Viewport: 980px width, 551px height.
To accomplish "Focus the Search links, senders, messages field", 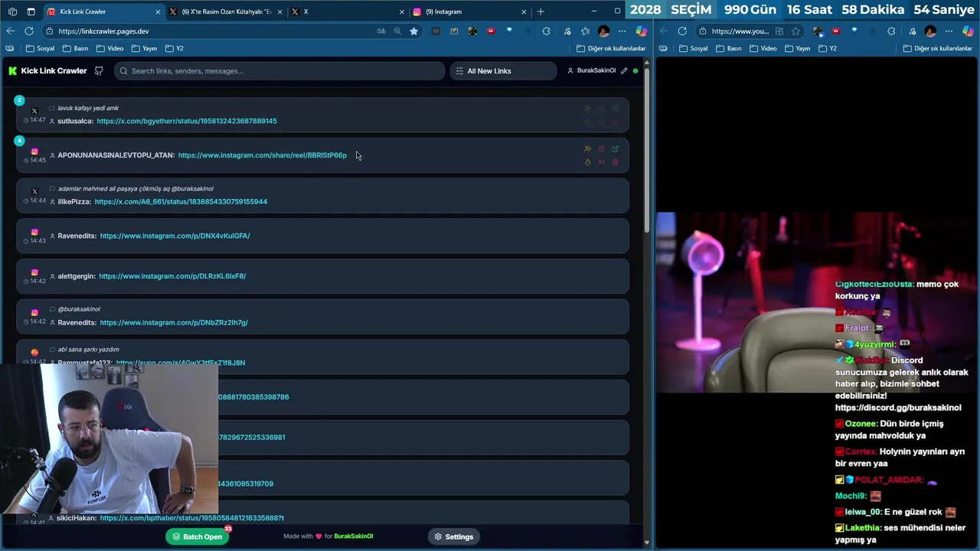I will [279, 70].
